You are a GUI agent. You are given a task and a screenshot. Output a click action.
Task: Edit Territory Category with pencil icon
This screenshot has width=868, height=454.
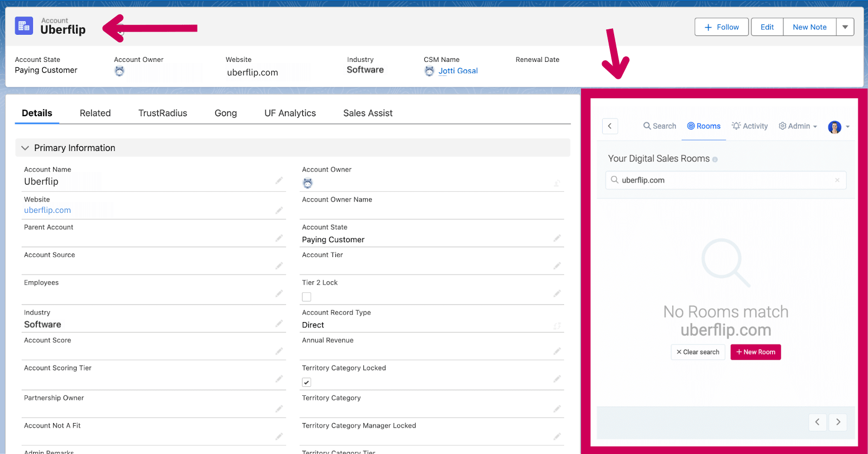click(x=557, y=408)
